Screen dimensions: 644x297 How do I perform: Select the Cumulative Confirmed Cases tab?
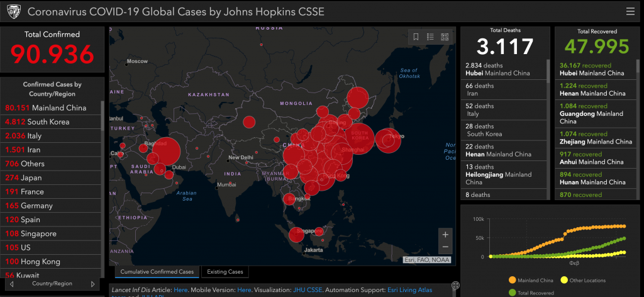tap(157, 272)
